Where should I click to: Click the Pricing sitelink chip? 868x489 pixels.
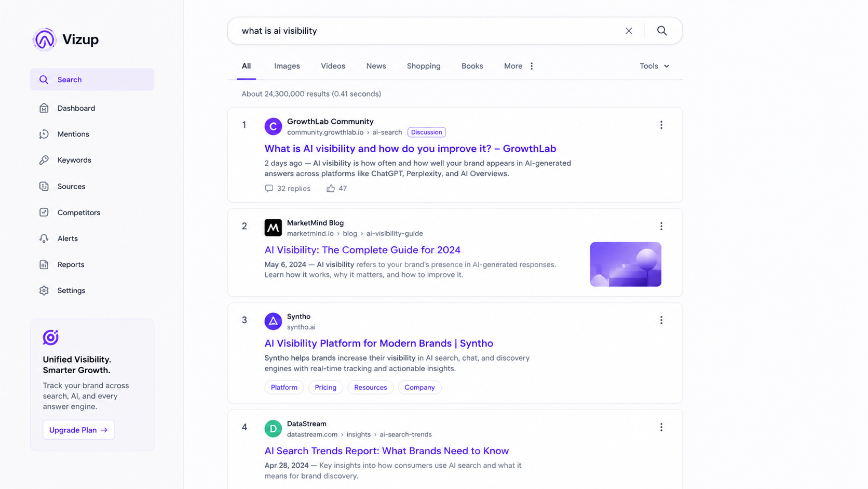325,388
